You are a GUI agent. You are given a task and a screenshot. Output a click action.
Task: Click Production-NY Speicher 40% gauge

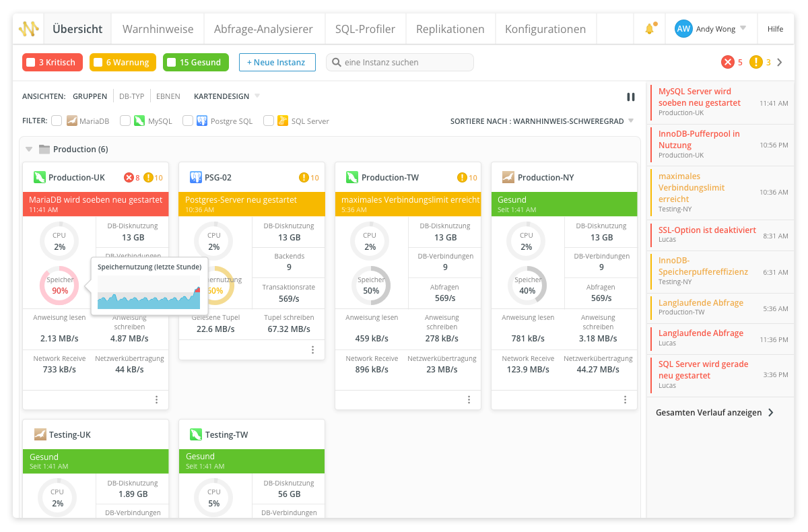click(527, 285)
